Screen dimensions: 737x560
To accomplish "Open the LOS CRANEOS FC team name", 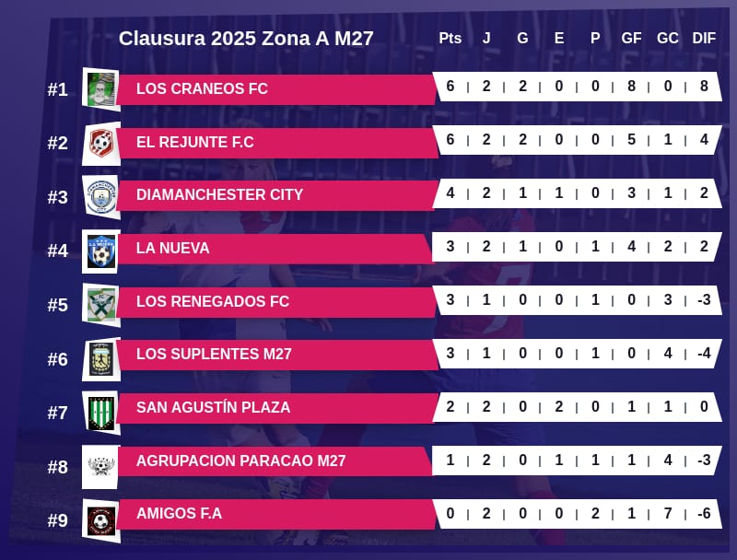I will point(202,89).
